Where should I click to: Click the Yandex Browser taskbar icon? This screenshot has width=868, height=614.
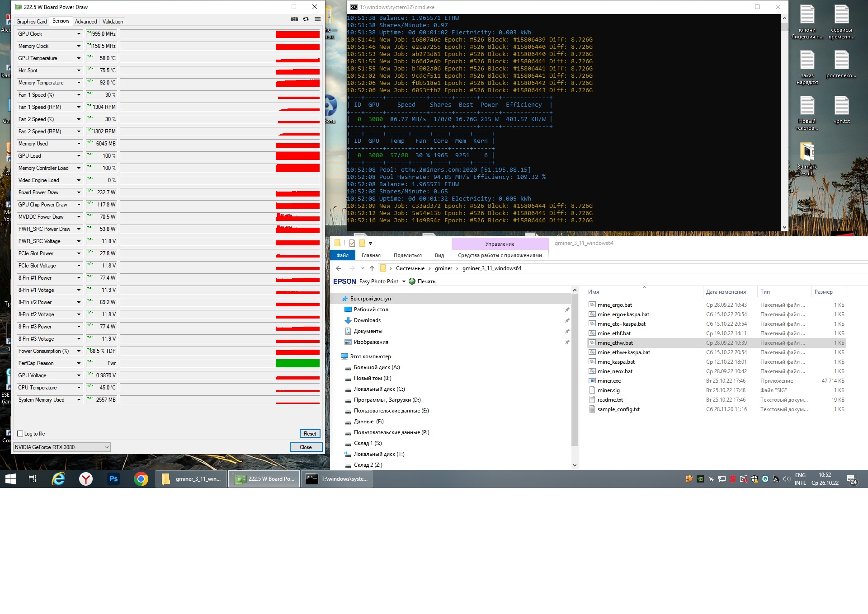86,479
